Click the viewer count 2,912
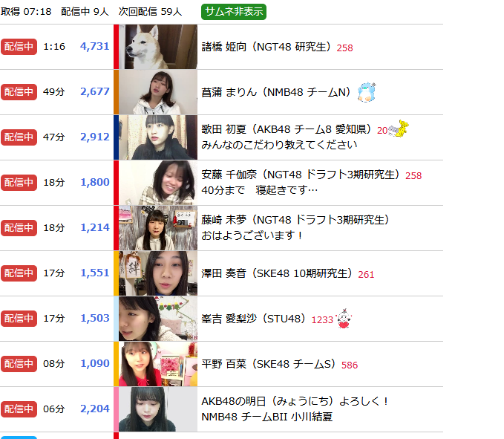 (95, 137)
